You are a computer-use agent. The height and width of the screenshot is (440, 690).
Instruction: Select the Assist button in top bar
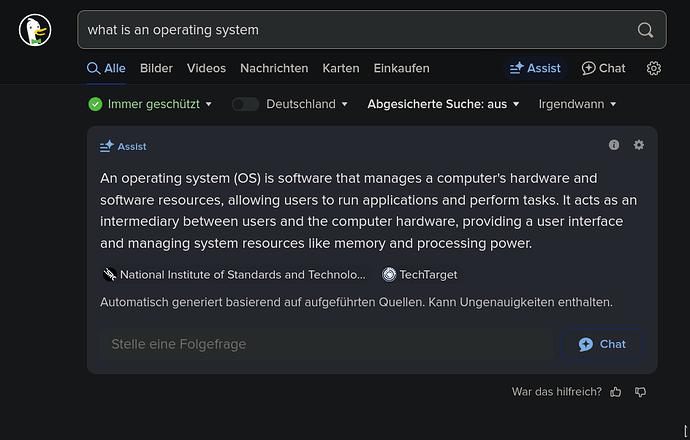535,68
